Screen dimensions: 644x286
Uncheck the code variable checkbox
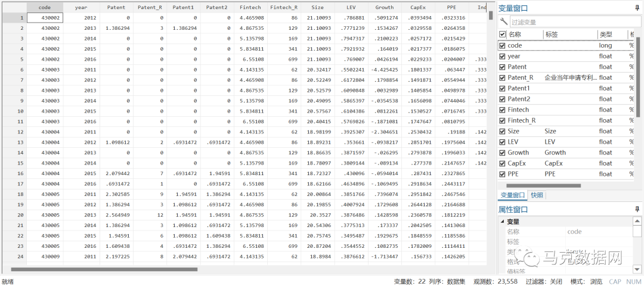pyautogui.click(x=502, y=45)
